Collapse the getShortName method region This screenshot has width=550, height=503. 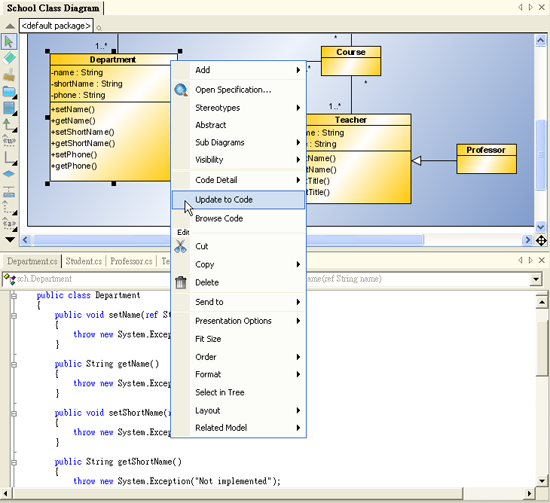click(x=14, y=463)
